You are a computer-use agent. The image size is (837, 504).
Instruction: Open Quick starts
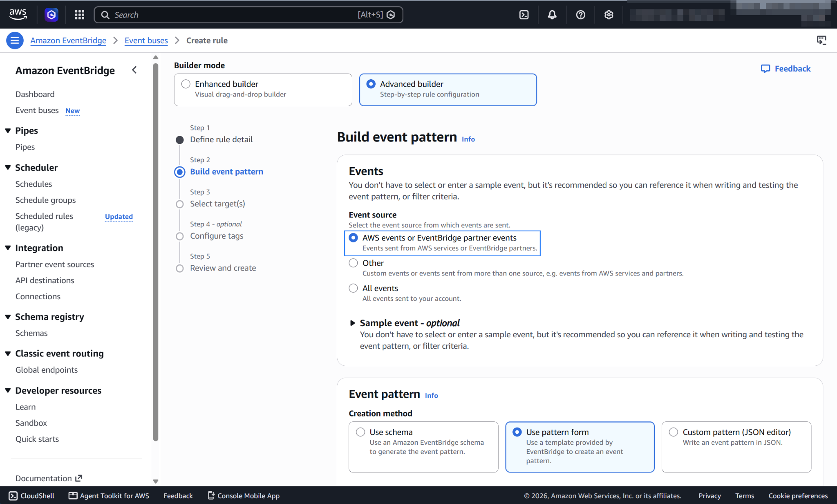click(37, 439)
